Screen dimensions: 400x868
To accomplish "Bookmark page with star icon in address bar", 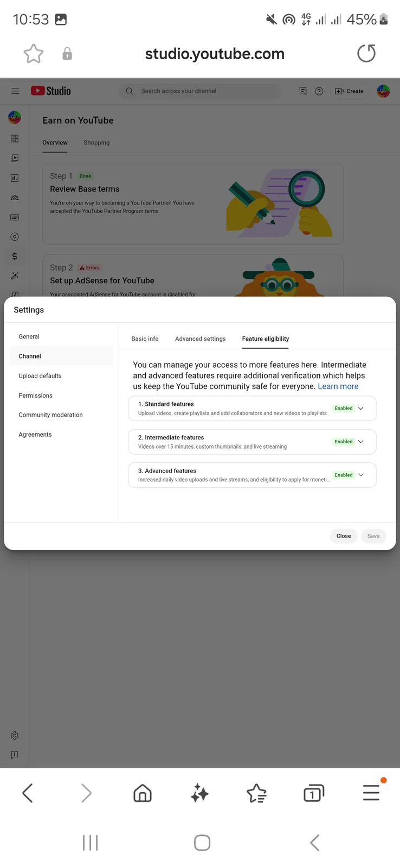I will [34, 54].
